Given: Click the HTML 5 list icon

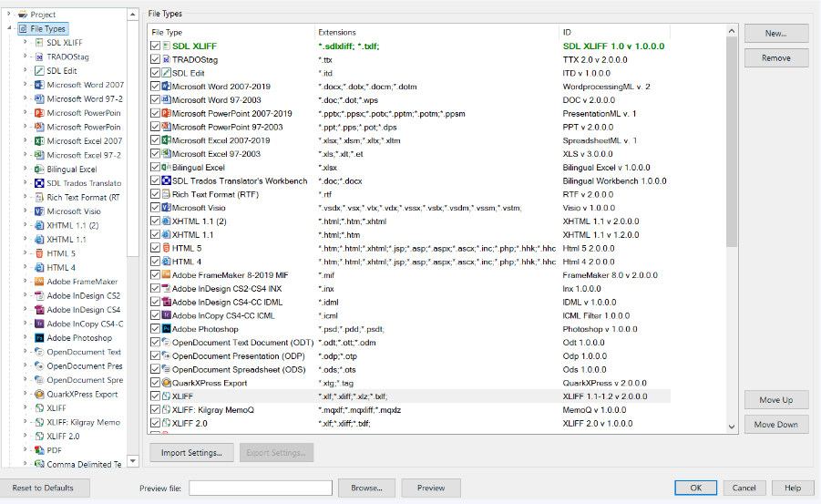Looking at the screenshot, I should (x=167, y=248).
